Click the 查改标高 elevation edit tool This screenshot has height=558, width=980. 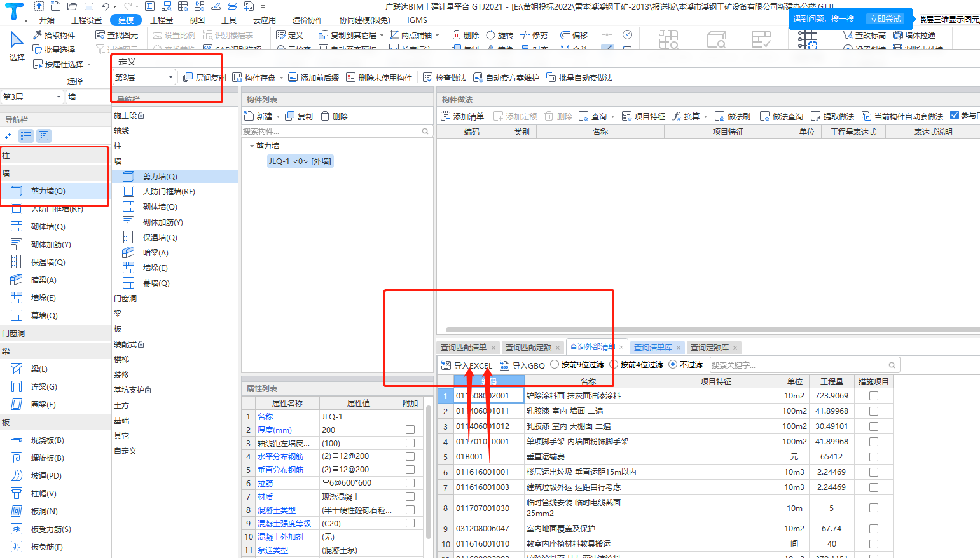864,35
